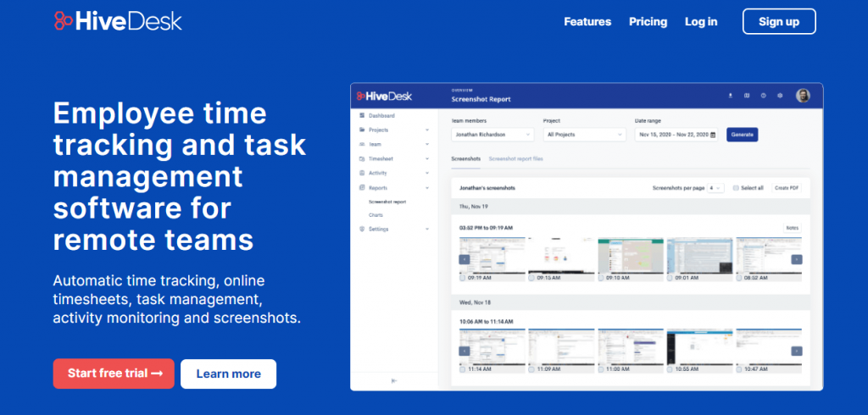Click next arrow in Wed, Nov 18 screenshots
868x415 pixels.
tap(796, 351)
